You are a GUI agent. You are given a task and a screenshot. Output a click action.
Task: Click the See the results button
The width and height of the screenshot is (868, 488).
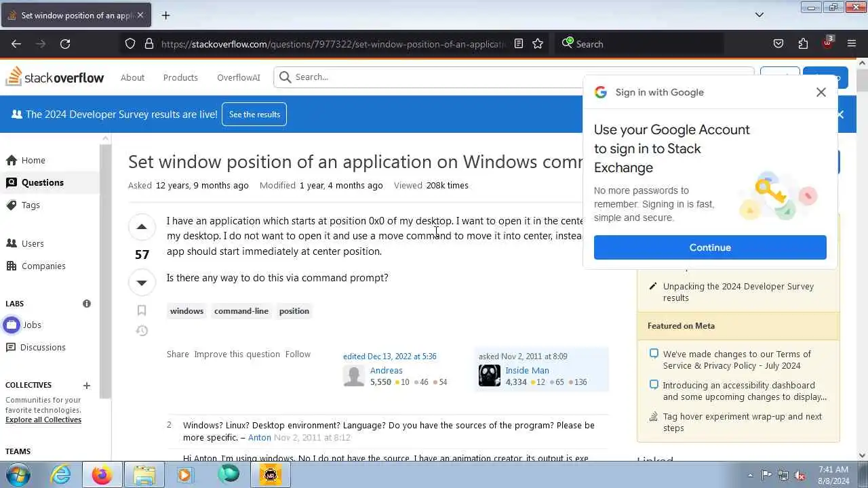(x=254, y=115)
